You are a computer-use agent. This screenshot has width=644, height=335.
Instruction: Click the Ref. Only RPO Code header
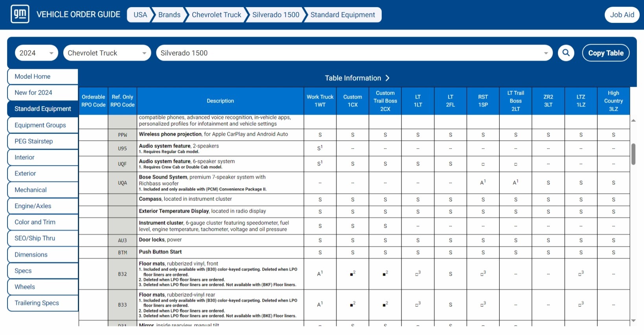123,101
